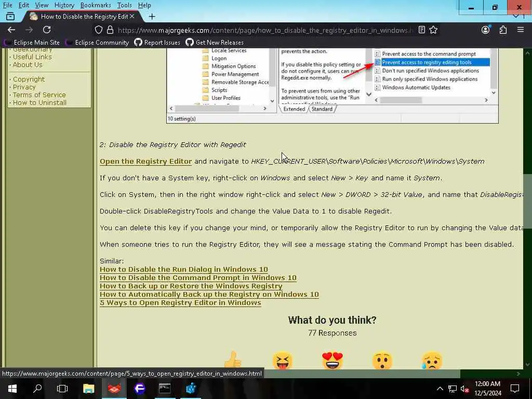Image resolution: width=532 pixels, height=399 pixels.
Task: Click the '77 Responses' text
Action: tap(332, 333)
